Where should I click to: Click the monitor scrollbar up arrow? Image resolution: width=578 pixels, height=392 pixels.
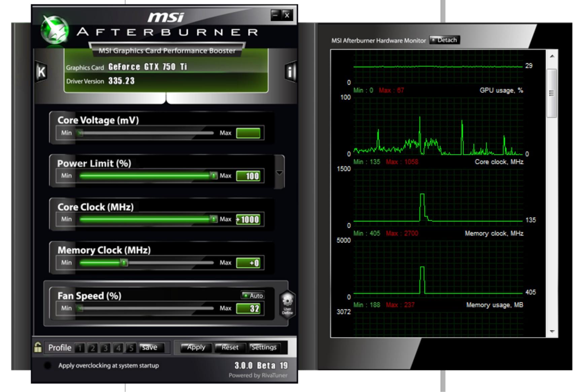click(x=552, y=56)
